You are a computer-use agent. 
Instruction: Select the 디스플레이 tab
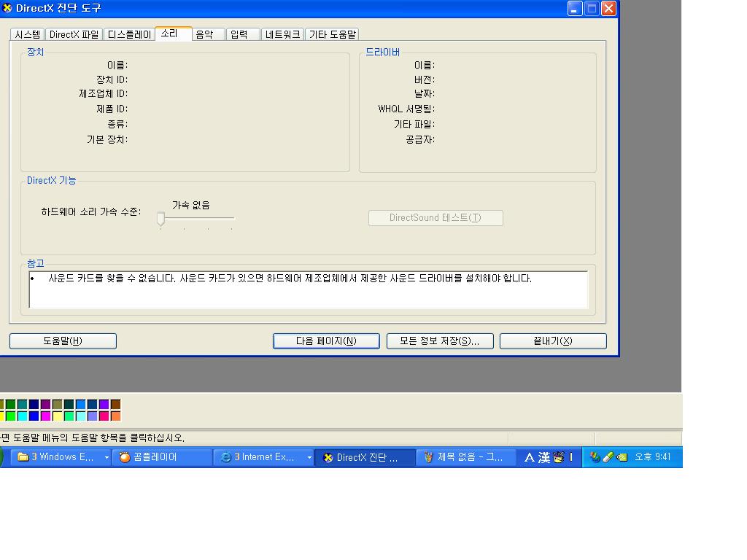pyautogui.click(x=129, y=34)
